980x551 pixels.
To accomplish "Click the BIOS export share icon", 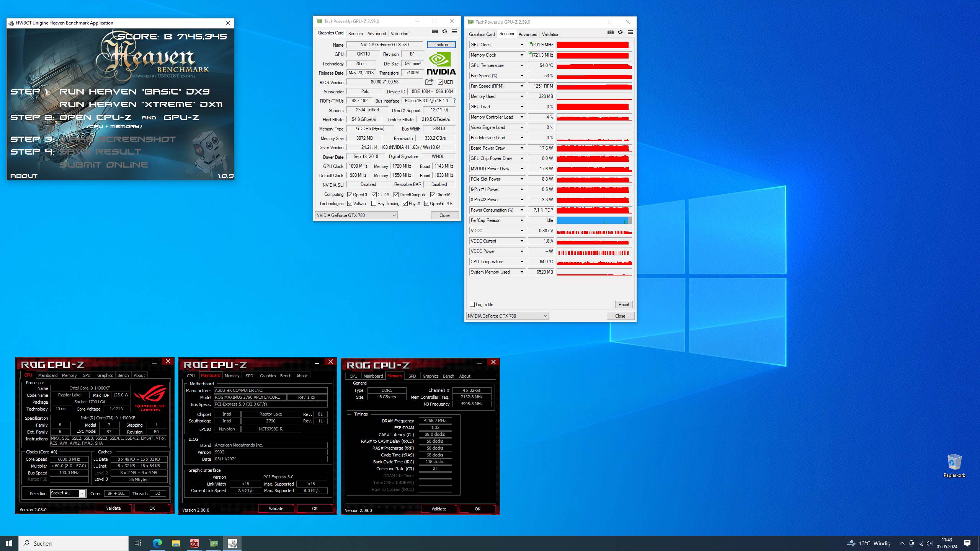I will coord(429,82).
